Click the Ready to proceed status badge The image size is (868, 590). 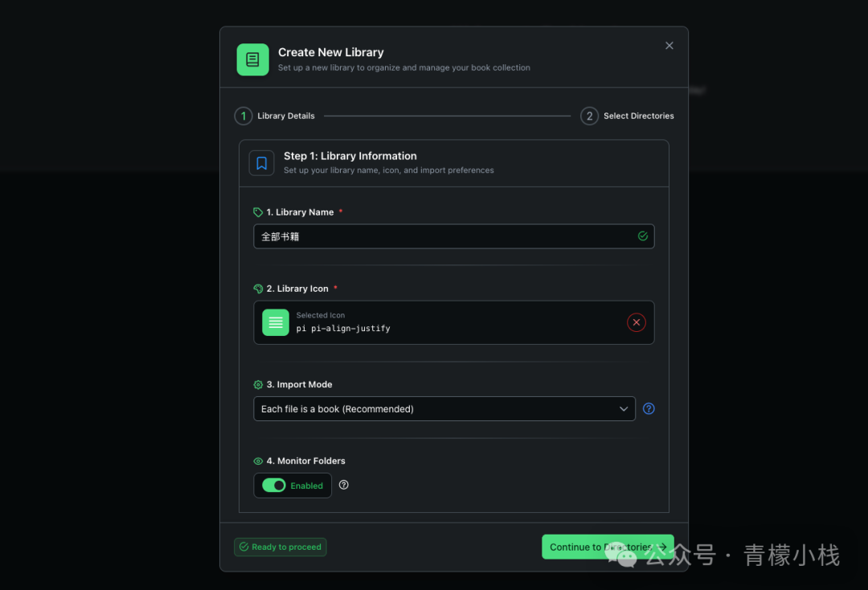click(x=280, y=547)
